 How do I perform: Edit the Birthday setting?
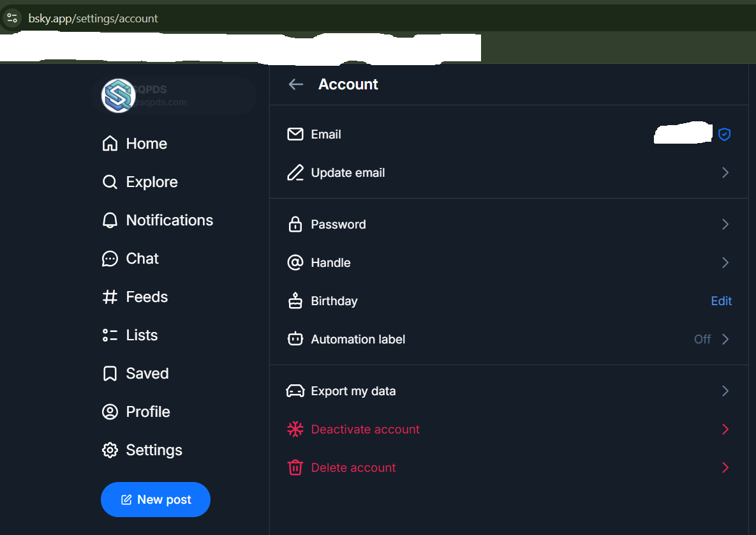[722, 301]
